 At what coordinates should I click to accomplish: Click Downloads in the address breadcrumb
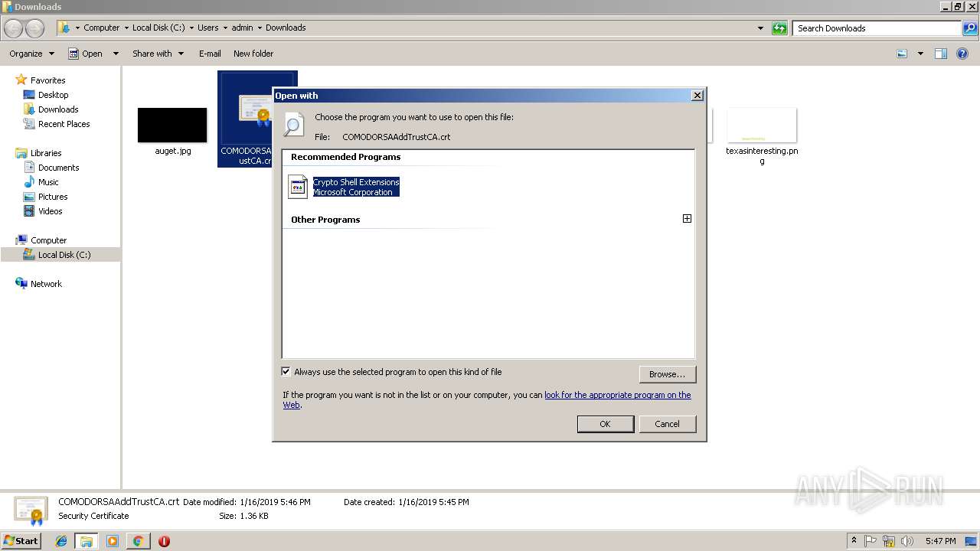[x=286, y=28]
